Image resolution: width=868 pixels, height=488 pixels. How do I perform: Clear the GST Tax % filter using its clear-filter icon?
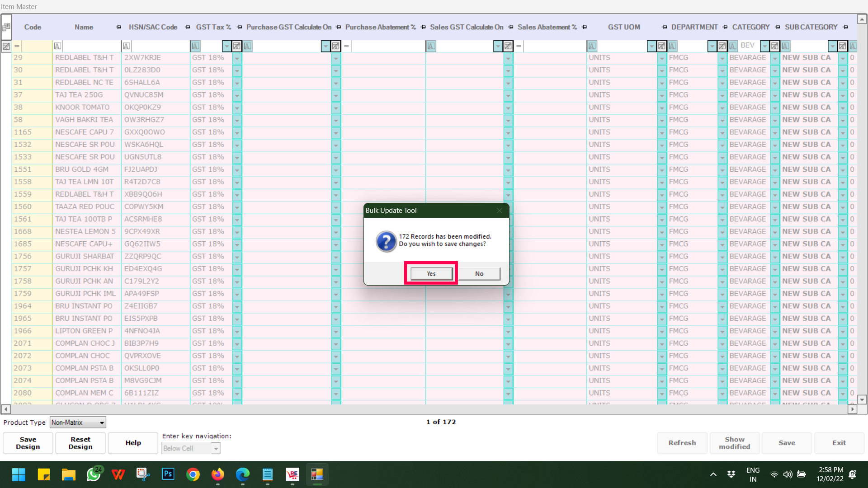coord(236,46)
